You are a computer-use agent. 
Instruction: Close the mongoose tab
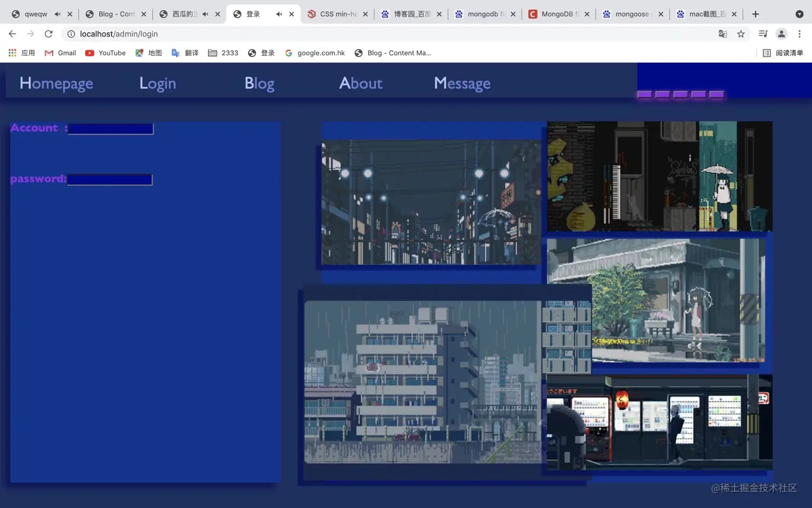point(661,14)
